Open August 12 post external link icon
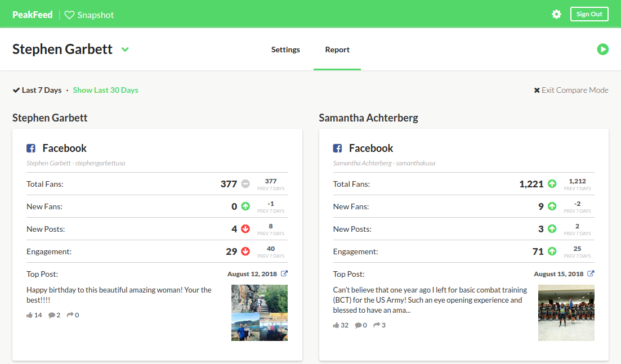Viewport: 621px width, 364px height. click(284, 273)
